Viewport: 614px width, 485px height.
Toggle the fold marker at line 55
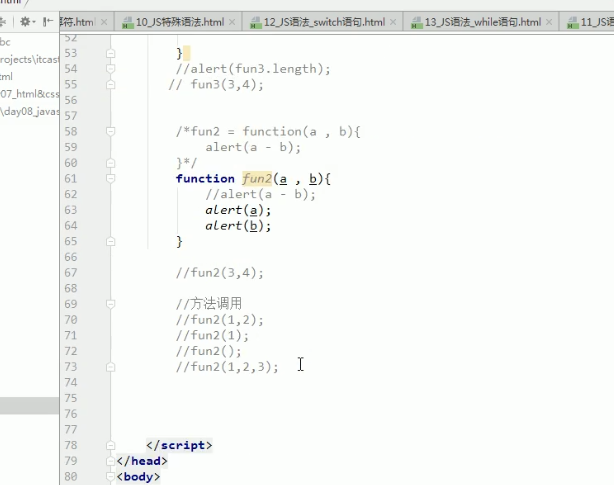111,85
